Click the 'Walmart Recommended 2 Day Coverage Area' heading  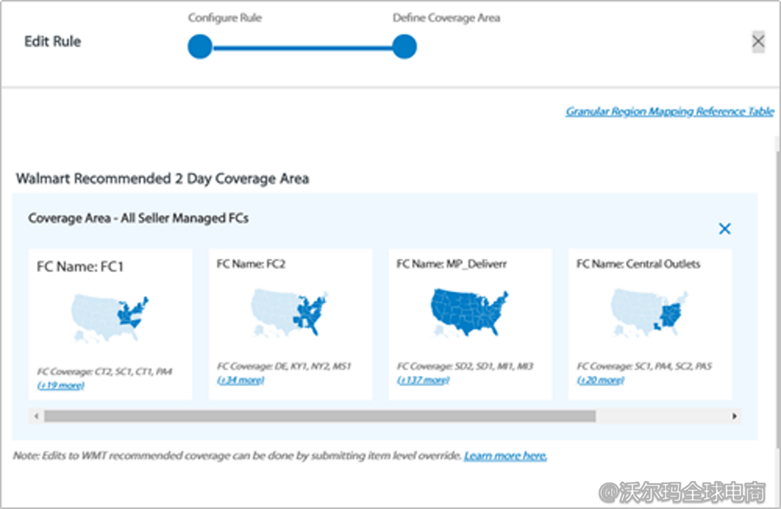click(162, 178)
